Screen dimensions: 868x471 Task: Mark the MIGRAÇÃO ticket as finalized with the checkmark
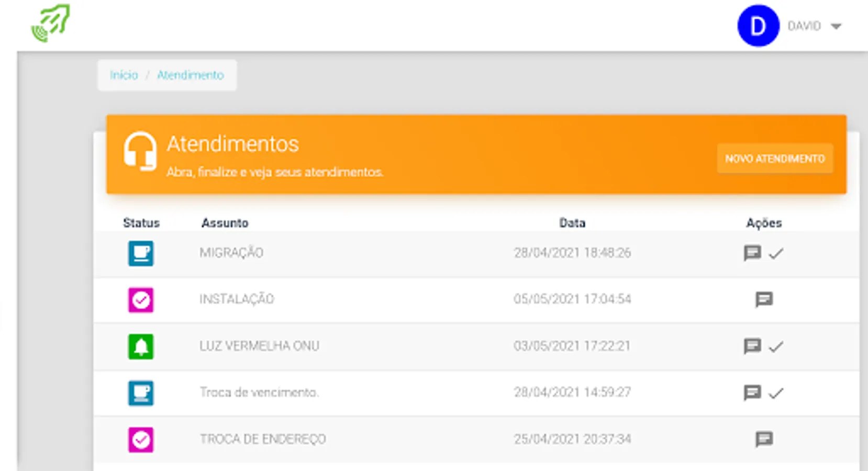coord(777,253)
